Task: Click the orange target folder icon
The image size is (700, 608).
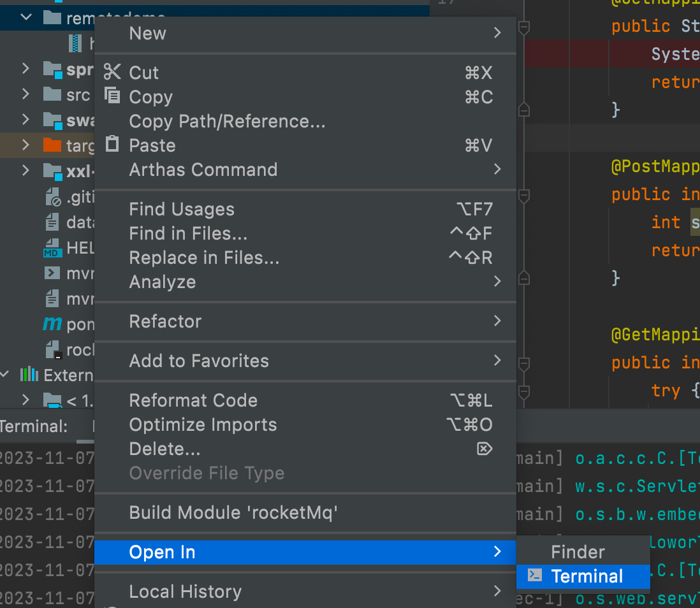Action: (x=52, y=145)
